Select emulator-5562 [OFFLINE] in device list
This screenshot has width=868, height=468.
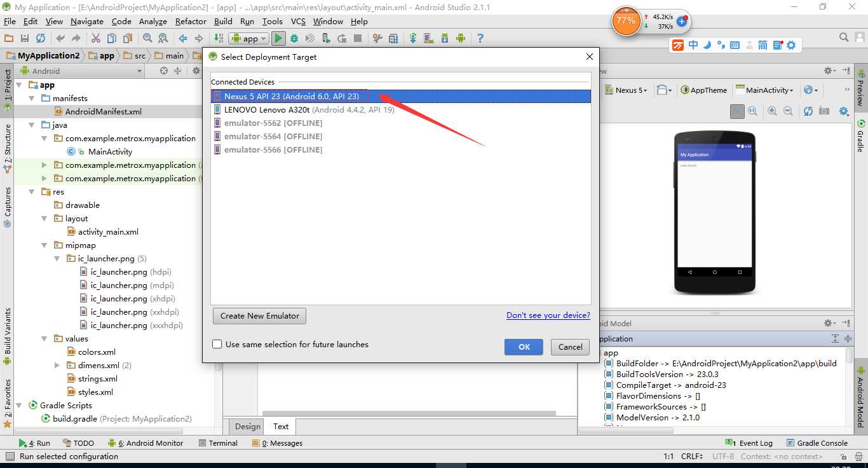[401, 123]
